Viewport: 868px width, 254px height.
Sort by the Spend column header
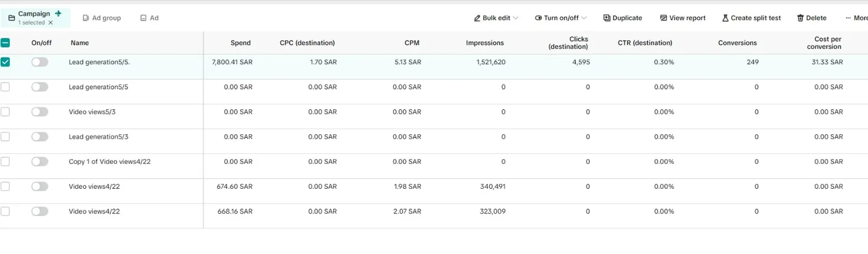point(241,43)
